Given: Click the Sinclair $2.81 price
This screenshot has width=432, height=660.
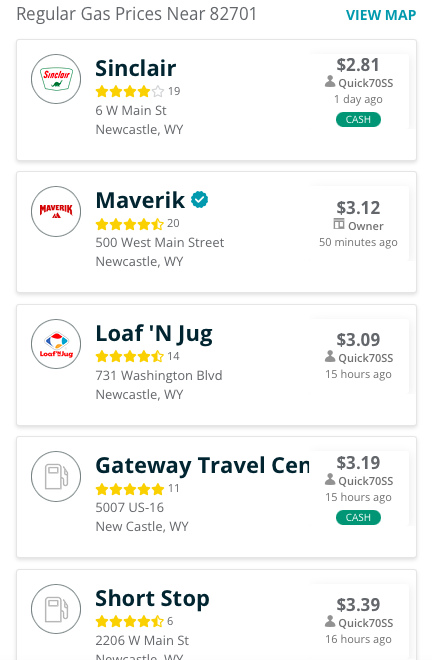Looking at the screenshot, I should (x=358, y=65).
